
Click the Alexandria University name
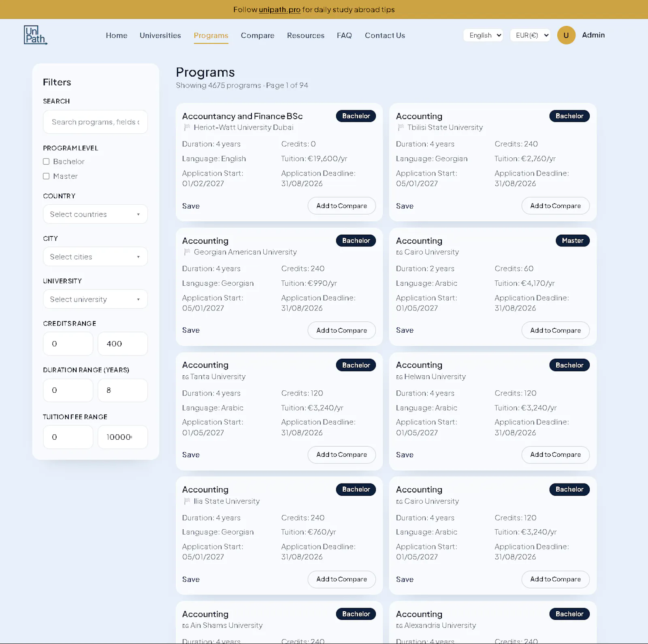click(x=440, y=625)
